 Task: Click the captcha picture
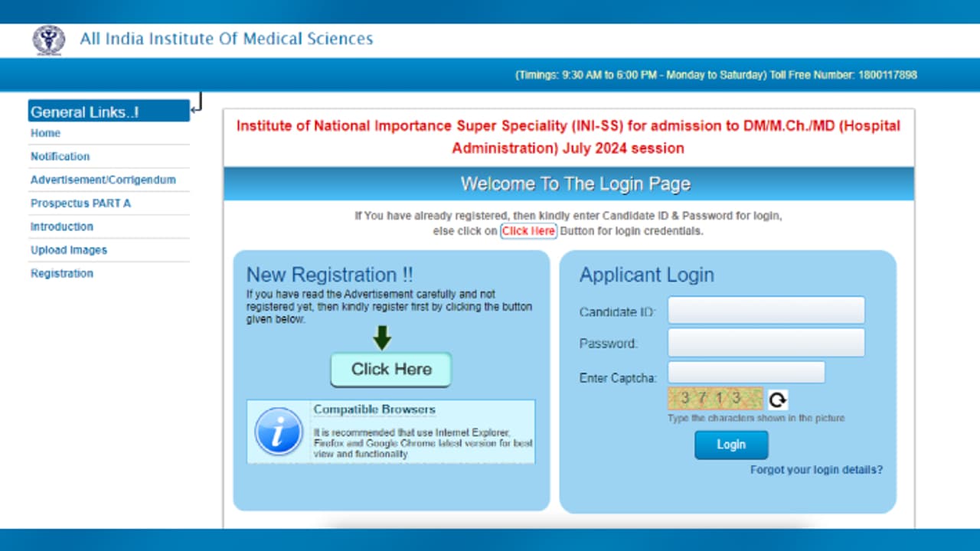point(715,399)
